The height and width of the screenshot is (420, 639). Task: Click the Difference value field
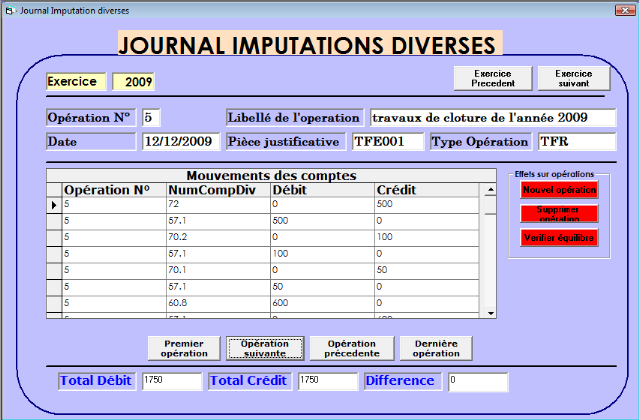point(478,381)
